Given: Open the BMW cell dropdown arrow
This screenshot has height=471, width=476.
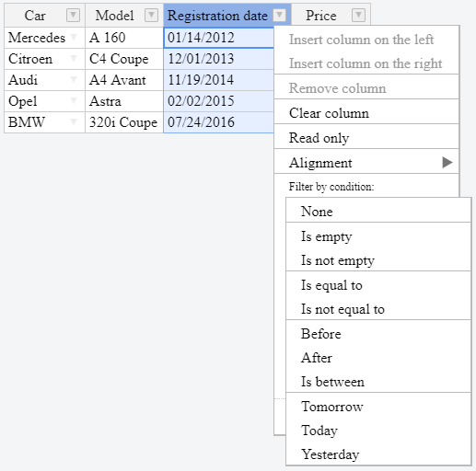Looking at the screenshot, I should pos(74,122).
